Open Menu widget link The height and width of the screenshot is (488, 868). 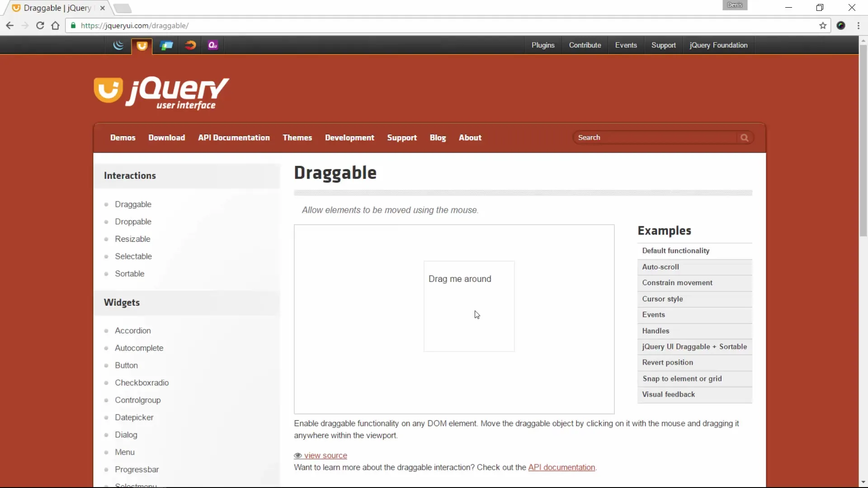125,452
